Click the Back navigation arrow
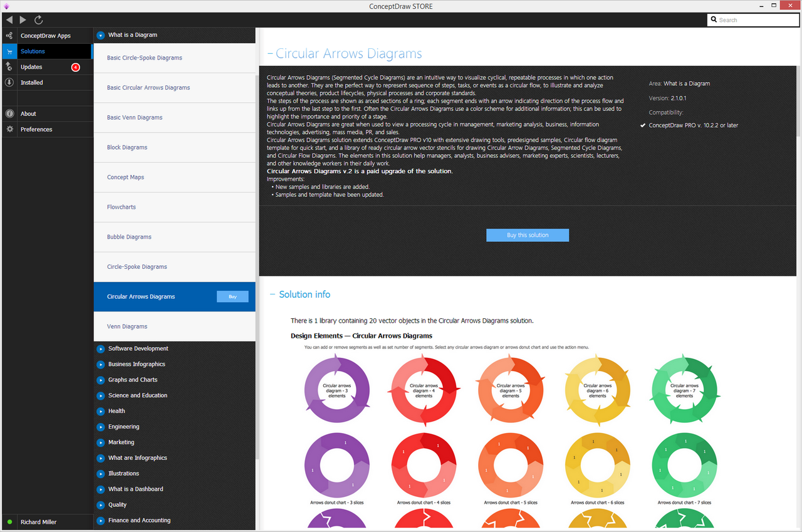This screenshot has width=802, height=532. [x=9, y=20]
